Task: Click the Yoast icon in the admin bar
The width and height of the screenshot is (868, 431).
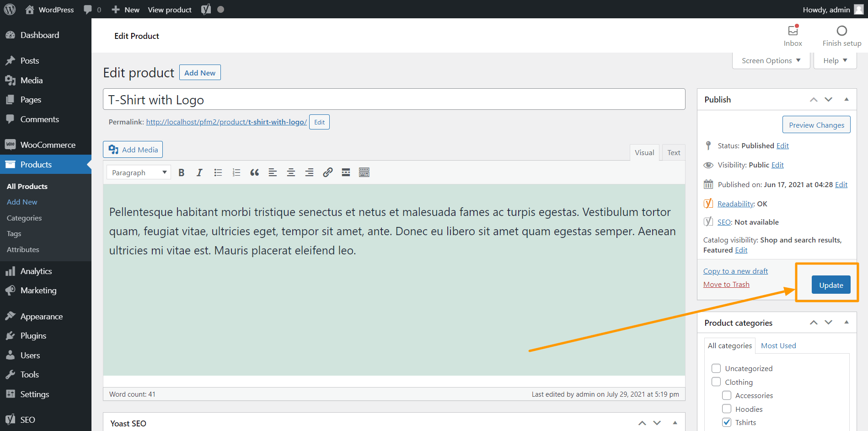Action: tap(206, 9)
